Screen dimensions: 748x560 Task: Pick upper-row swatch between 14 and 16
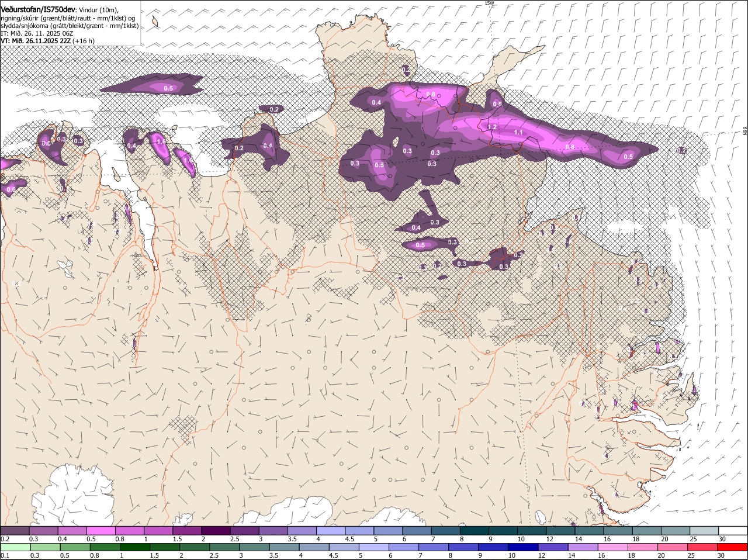click(589, 530)
